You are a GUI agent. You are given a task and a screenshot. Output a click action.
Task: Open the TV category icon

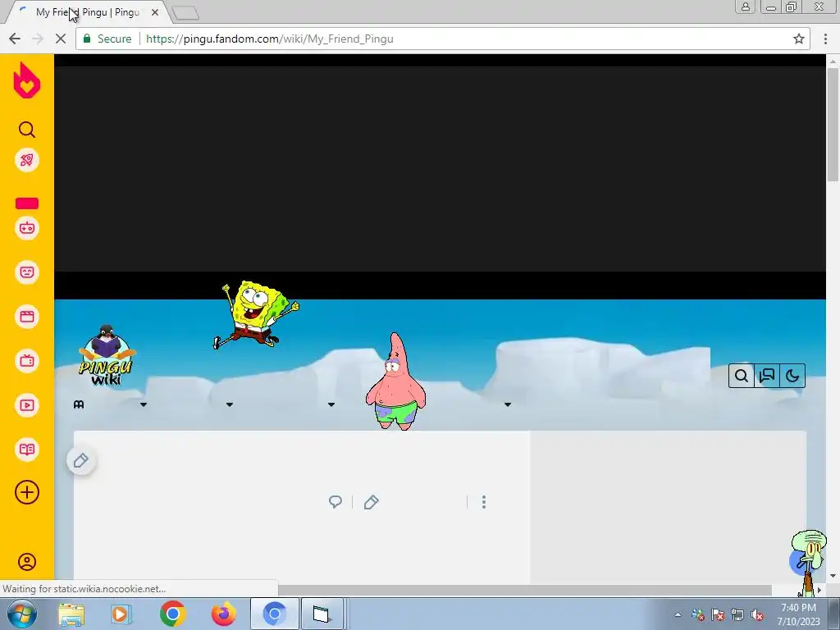click(x=27, y=361)
